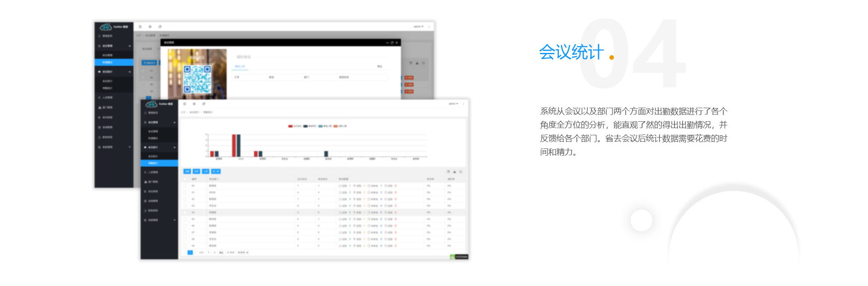Click the second blue filter button above front table
This screenshot has width=868, height=286.
coord(196,172)
